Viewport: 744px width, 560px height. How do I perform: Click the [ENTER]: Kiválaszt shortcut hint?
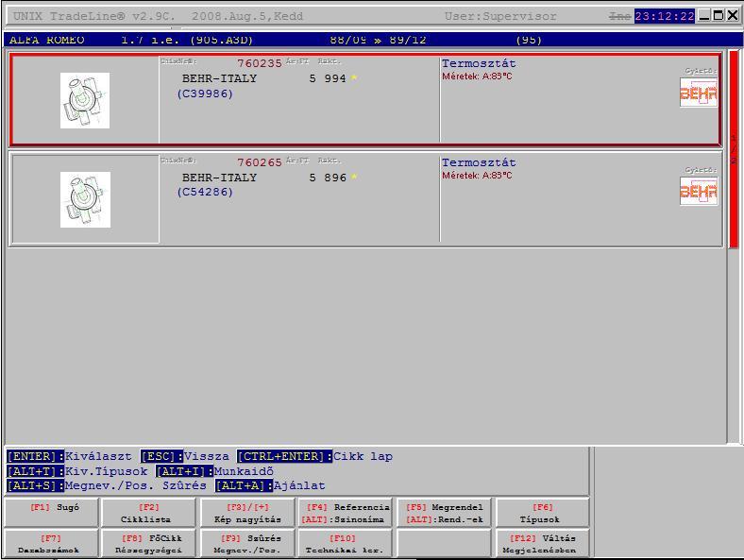[69, 456]
